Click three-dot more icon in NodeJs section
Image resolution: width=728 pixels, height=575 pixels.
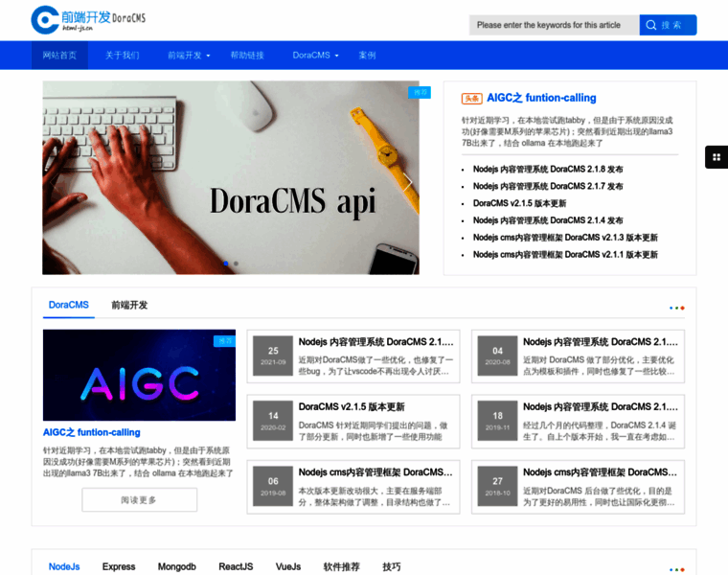click(x=677, y=569)
